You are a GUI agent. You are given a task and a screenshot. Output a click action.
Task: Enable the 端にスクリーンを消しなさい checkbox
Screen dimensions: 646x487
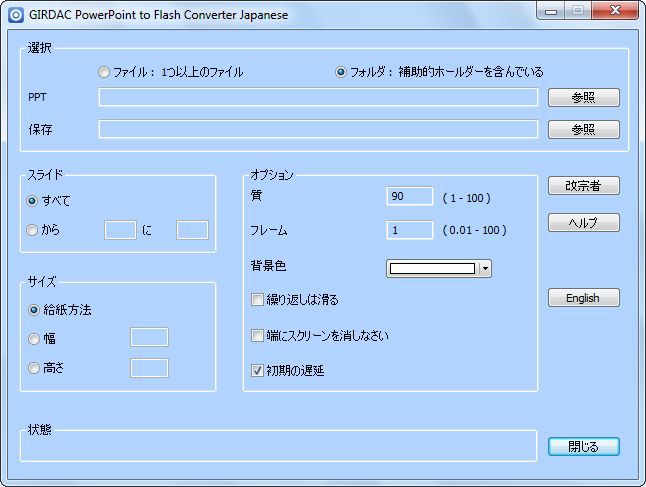257,335
